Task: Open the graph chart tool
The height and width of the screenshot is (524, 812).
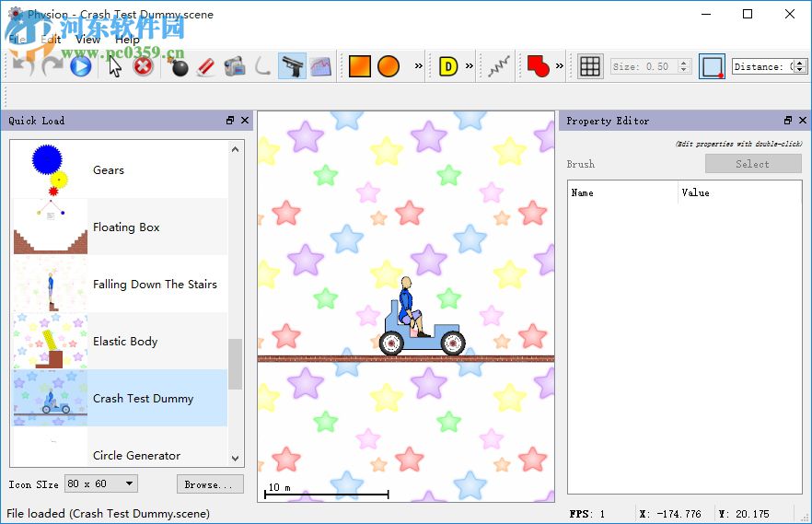Action: 320,66
